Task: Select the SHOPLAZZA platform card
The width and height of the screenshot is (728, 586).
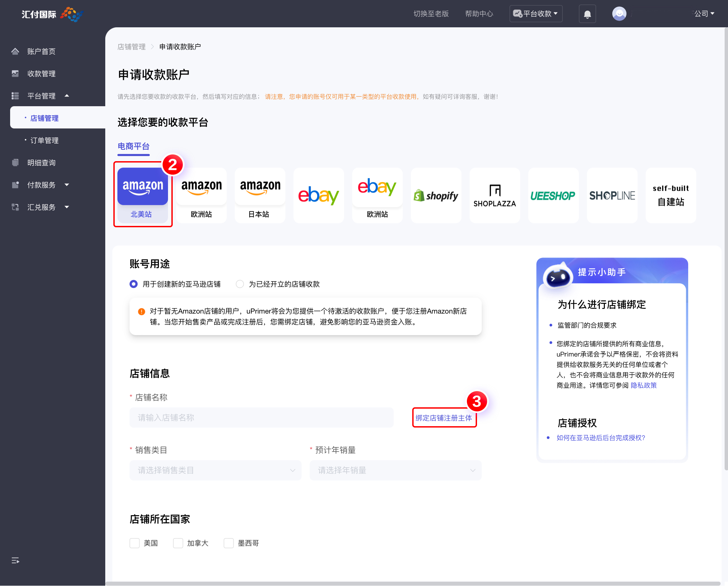Action: pyautogui.click(x=495, y=195)
